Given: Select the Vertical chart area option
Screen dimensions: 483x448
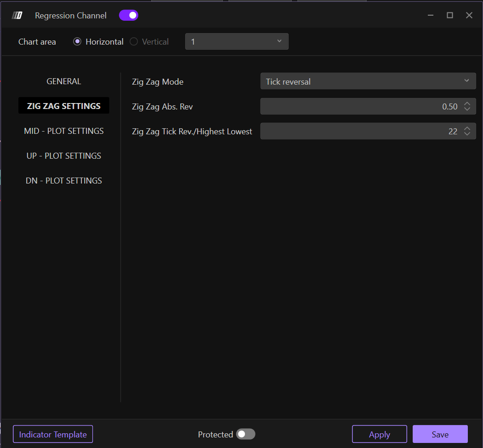Looking at the screenshot, I should click(134, 42).
